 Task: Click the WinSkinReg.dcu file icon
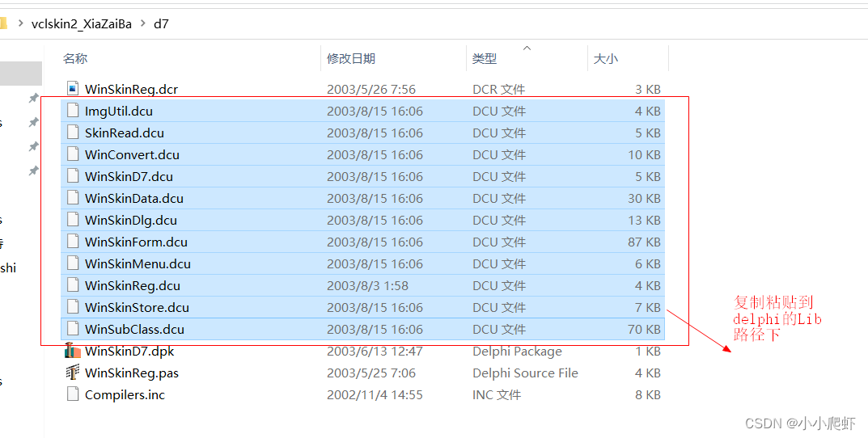(x=73, y=285)
